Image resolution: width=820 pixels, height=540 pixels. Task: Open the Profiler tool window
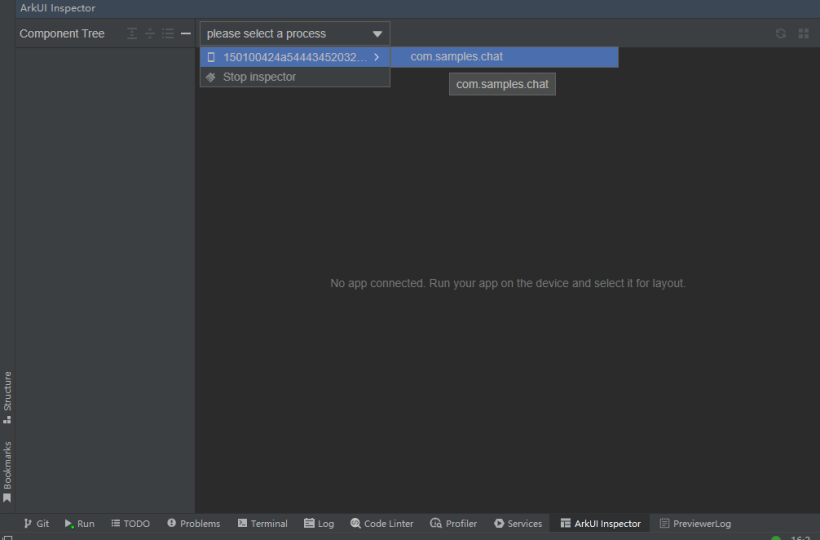[453, 523]
